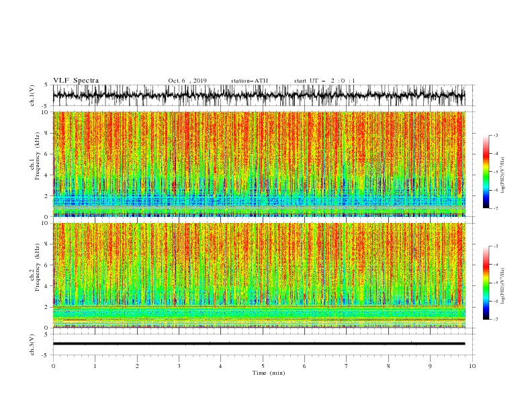Click the time axis tick label '10'
This screenshot has height=411, width=532.
tap(472, 366)
